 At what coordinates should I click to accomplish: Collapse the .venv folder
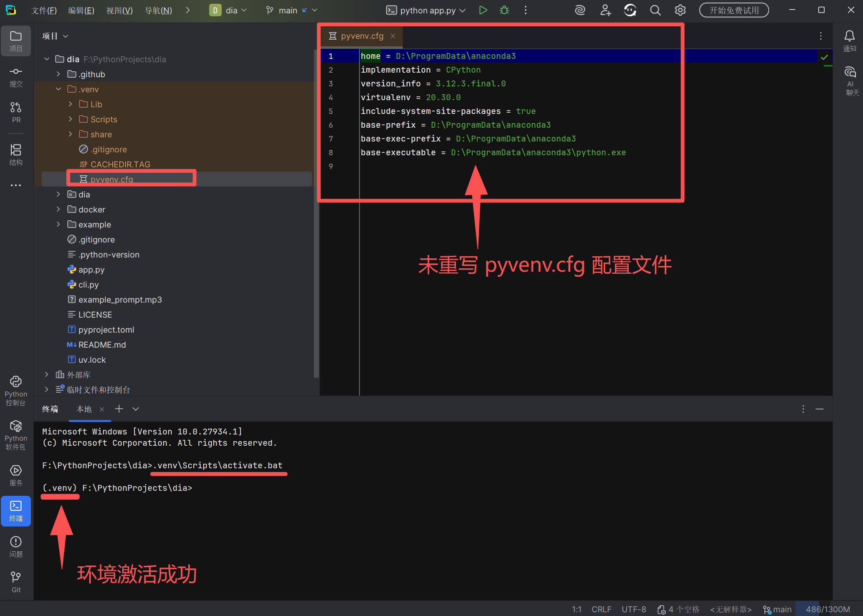(58, 89)
